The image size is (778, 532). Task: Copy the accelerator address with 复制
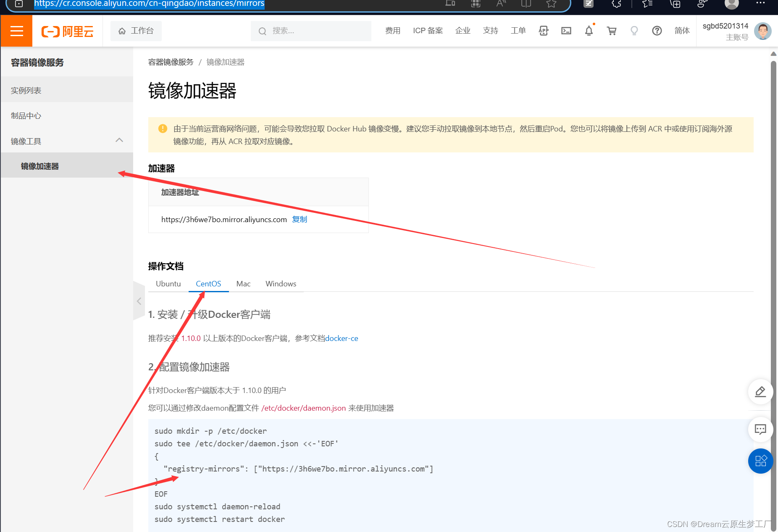pyautogui.click(x=300, y=219)
